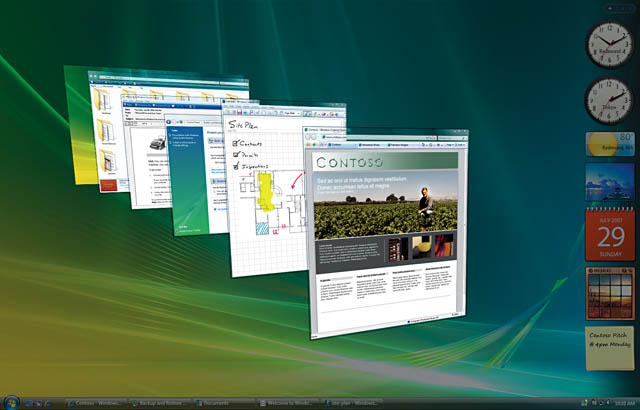Open the picture puzzle gadget
This screenshot has height=410, width=640.
(x=608, y=291)
